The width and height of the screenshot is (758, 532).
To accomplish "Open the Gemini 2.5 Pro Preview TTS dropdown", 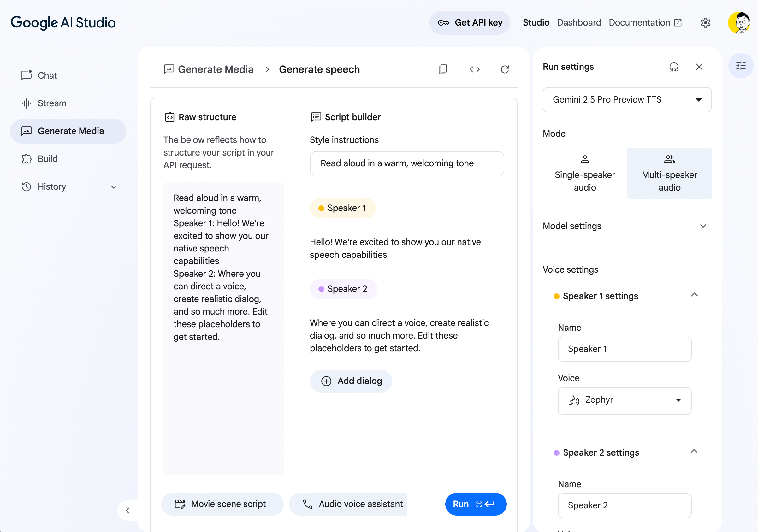I will pos(627,100).
